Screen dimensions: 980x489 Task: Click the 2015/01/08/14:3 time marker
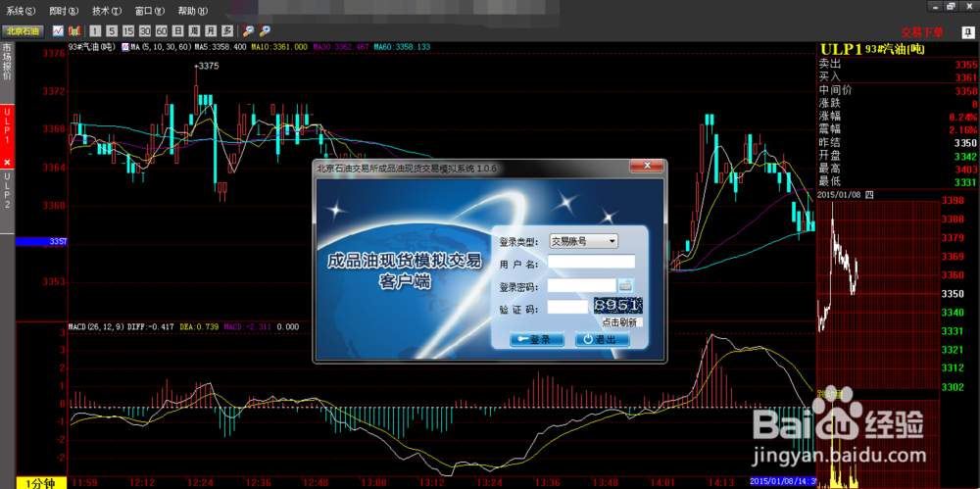[x=783, y=481]
